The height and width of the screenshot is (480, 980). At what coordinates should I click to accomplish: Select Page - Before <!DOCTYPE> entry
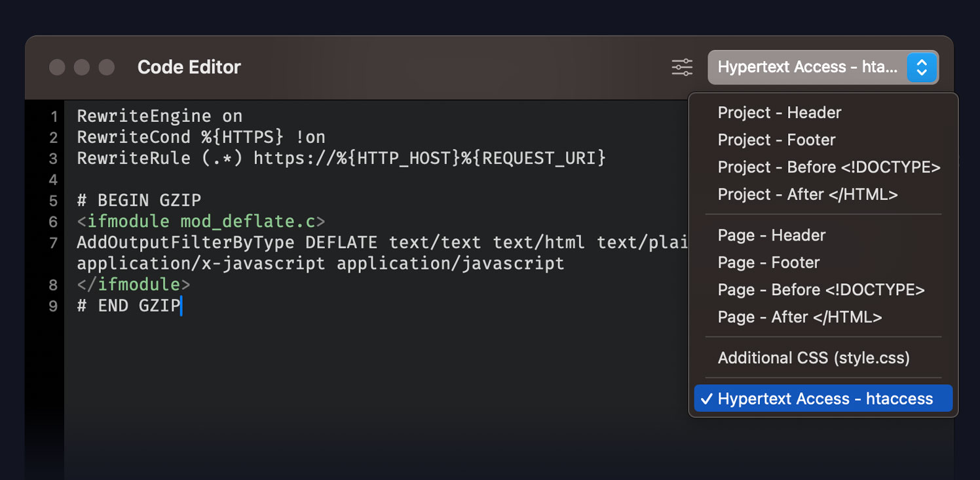tap(821, 290)
